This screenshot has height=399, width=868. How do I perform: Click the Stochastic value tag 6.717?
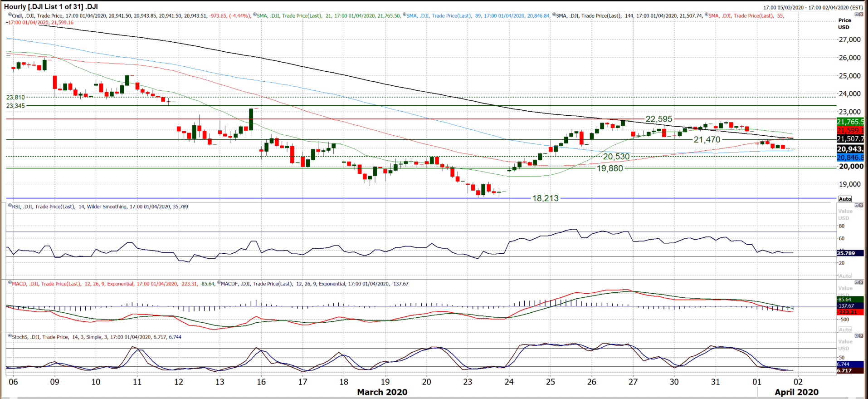coord(850,370)
